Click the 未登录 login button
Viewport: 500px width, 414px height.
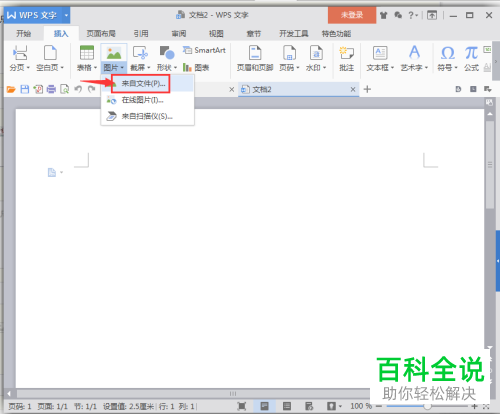click(352, 15)
